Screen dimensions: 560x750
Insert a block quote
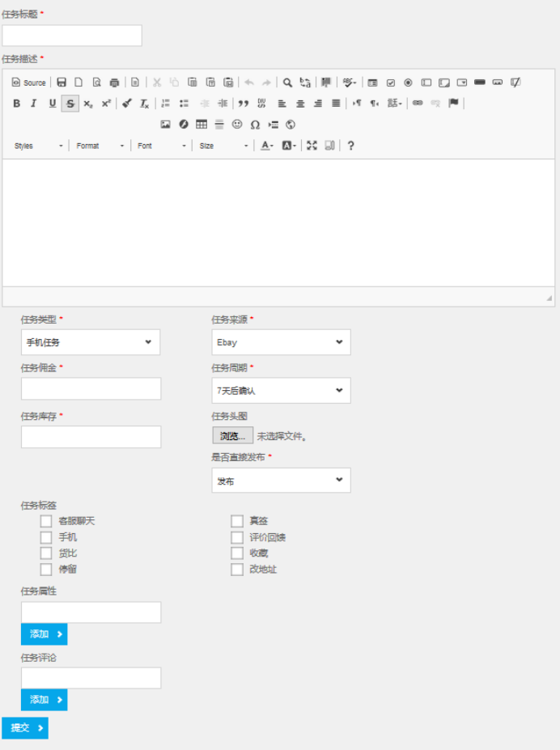244,104
